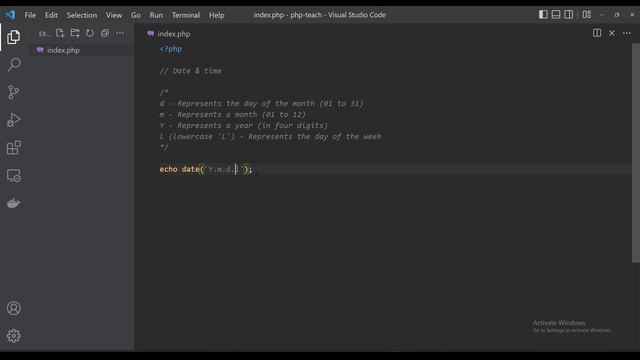This screenshot has width=640, height=360.
Task: Open Customize Layout options
Action: click(x=587, y=15)
